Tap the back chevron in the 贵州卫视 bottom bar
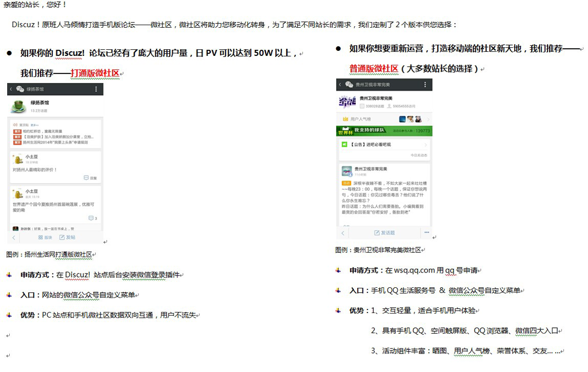Viewport: 588px width, 372px height. pos(343,233)
